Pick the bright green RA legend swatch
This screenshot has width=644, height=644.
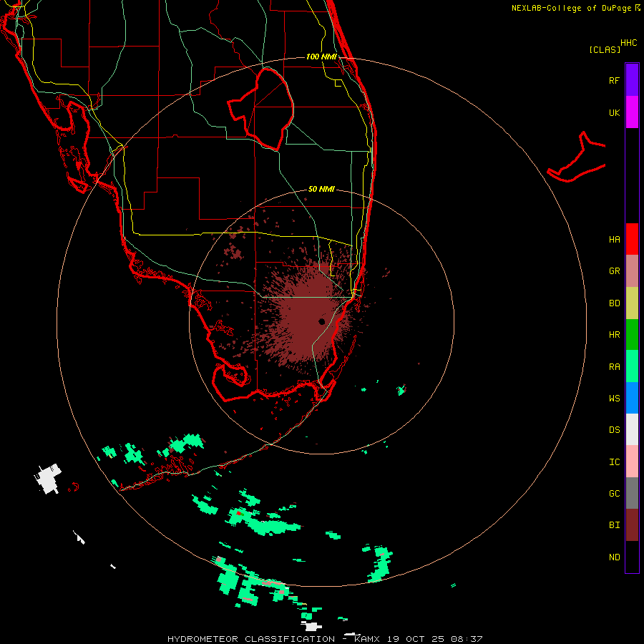pos(632,366)
